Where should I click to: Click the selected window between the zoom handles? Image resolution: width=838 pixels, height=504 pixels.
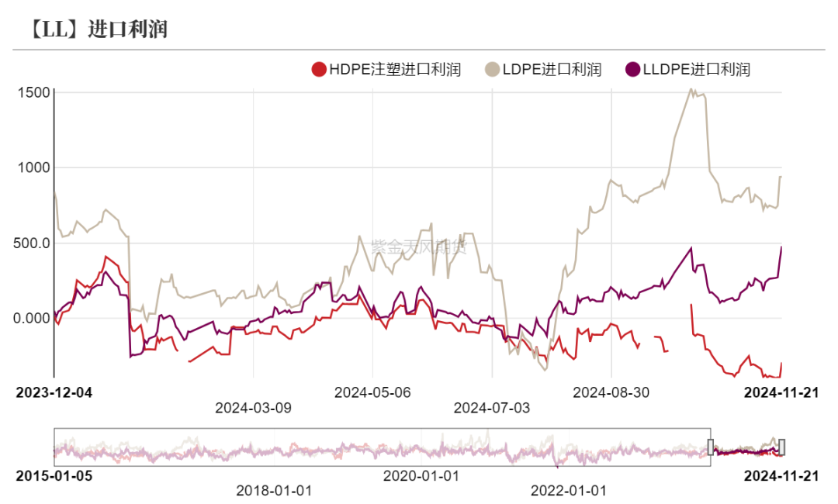click(746, 447)
